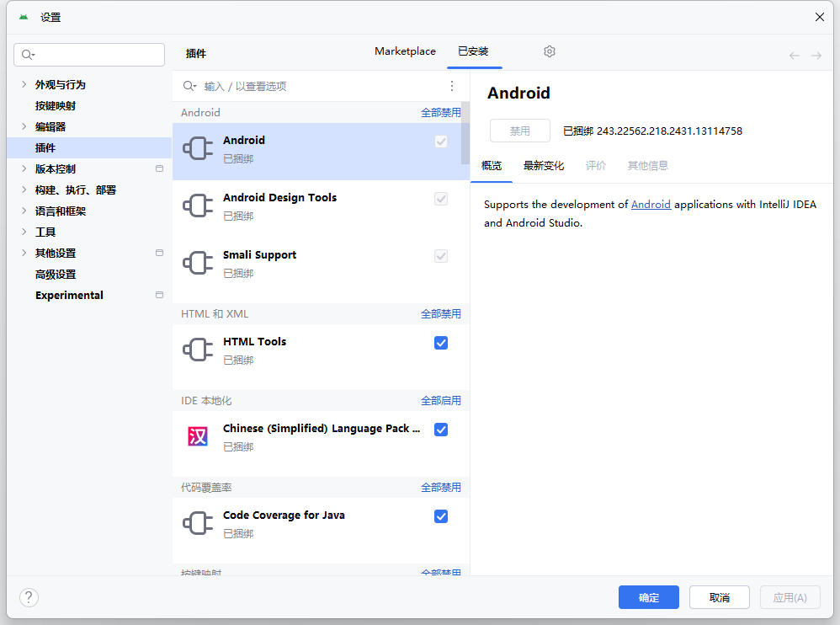Click 全部禁用 for HTML 和 XML group
The height and width of the screenshot is (625, 840).
[x=440, y=314]
